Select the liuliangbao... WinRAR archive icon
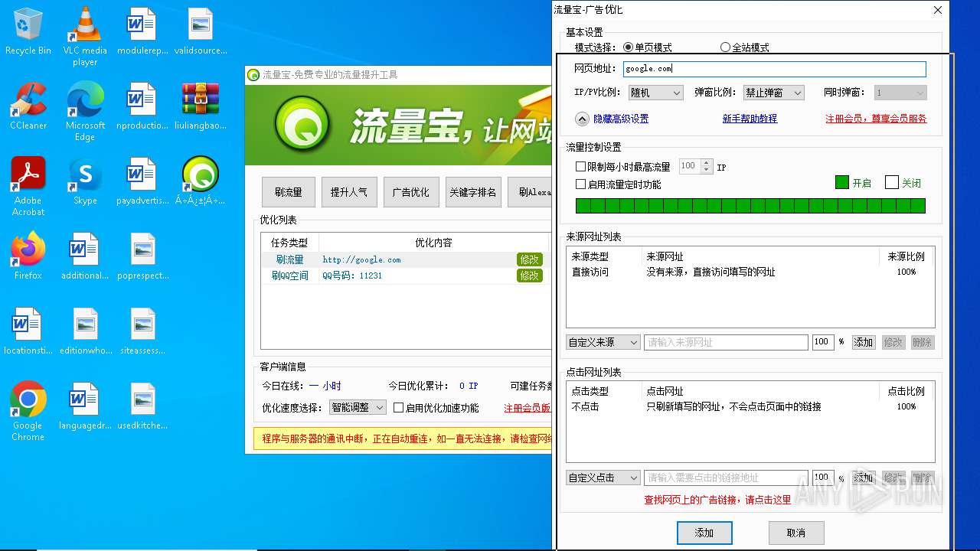Screen dimensions: 980x551 pos(201,106)
